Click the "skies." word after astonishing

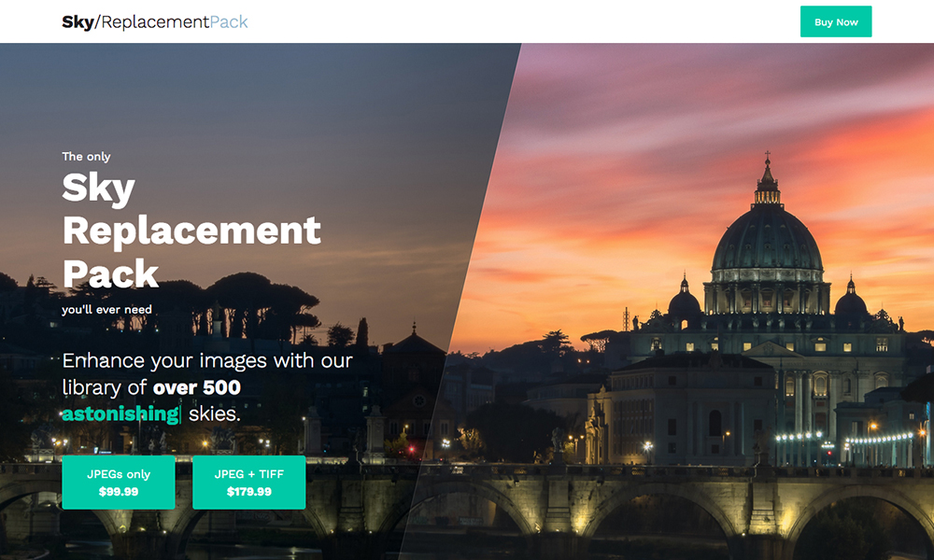tap(215, 413)
